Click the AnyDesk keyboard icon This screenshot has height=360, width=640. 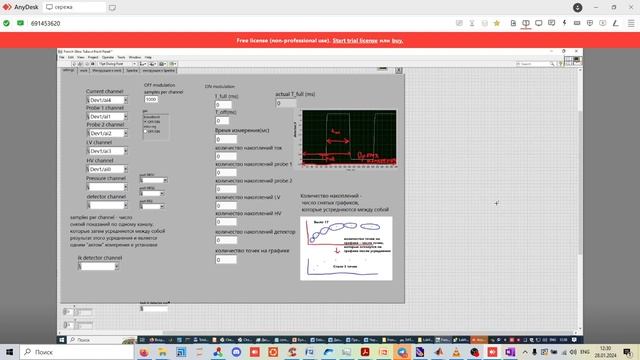[x=577, y=23]
